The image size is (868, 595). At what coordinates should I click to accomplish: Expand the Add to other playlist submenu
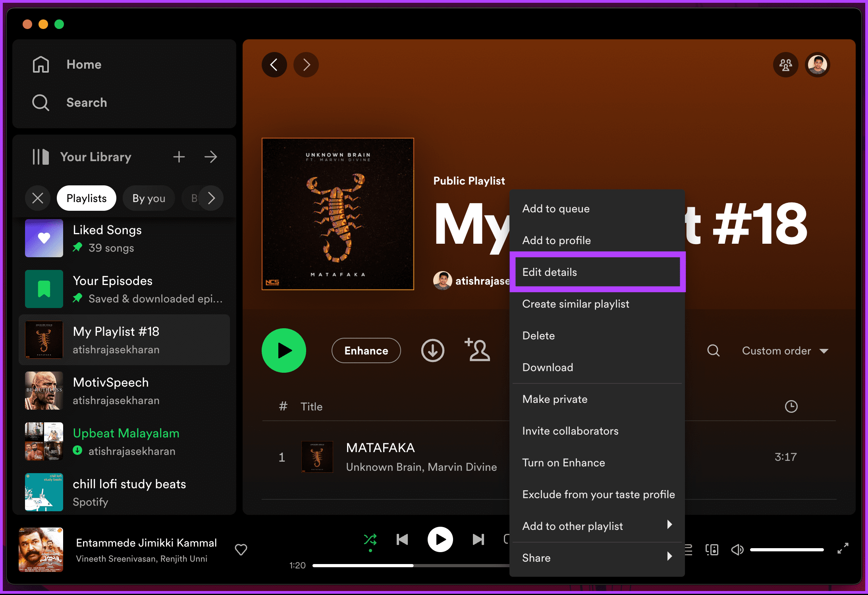597,526
